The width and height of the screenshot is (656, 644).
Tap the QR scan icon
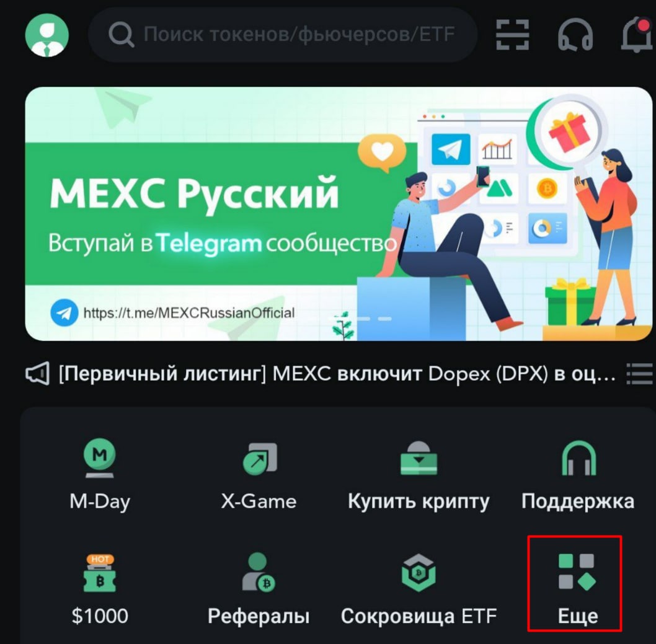tap(513, 35)
